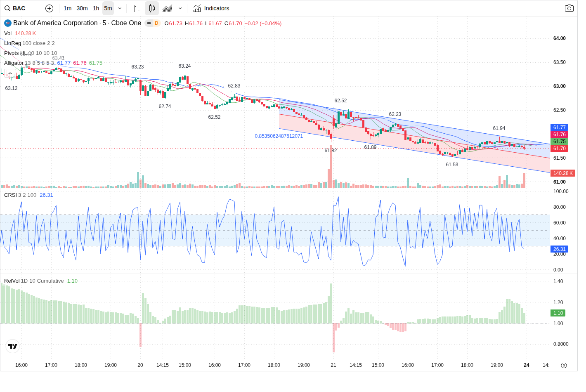
Task: Open symbol search for BAC
Action: pyautogui.click(x=15, y=8)
